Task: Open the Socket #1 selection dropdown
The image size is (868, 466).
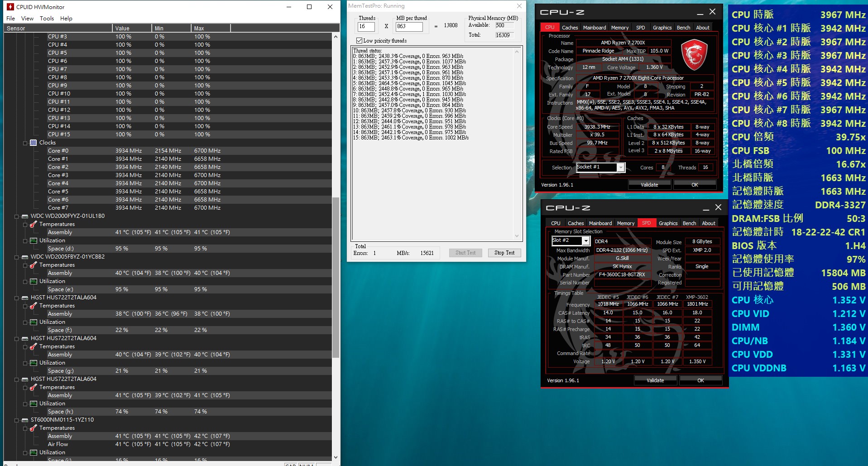Action: pyautogui.click(x=621, y=168)
